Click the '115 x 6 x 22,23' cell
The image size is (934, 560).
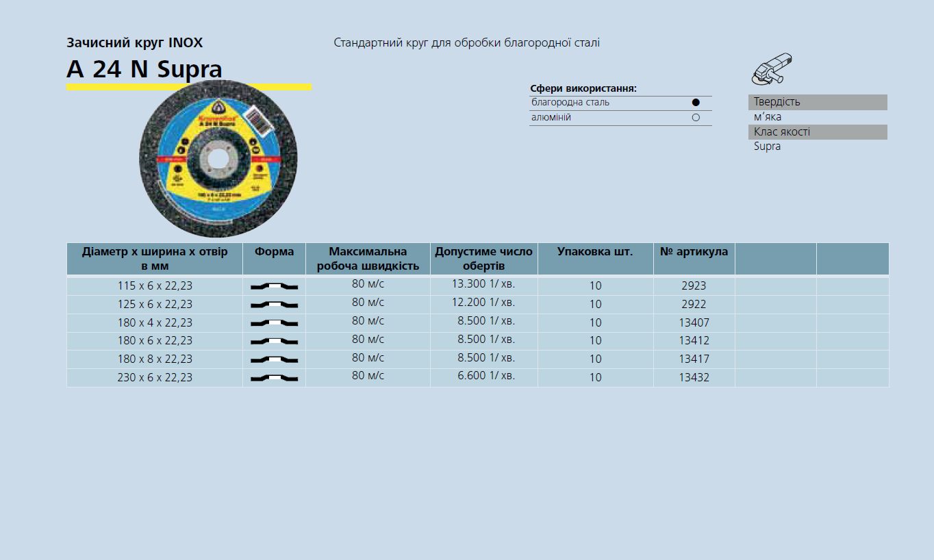(155, 286)
